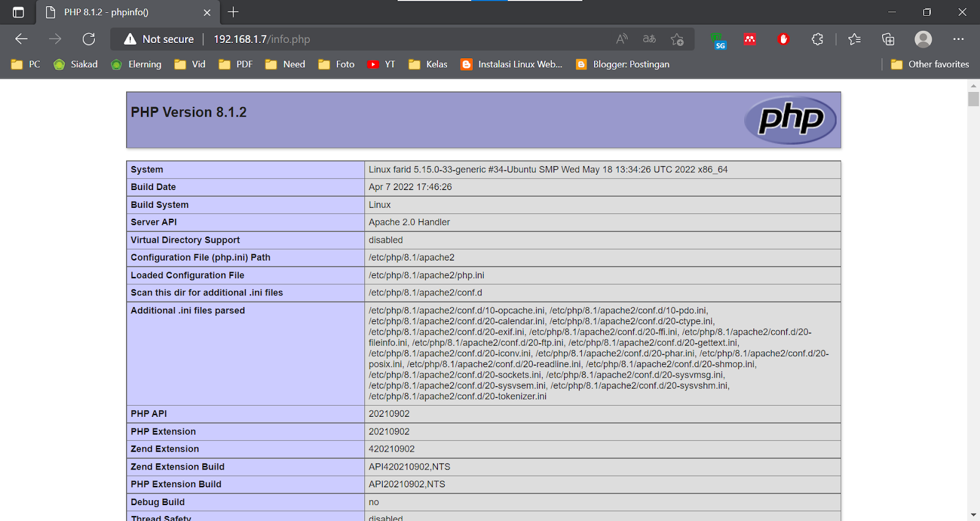Click the Additional .ini files parsed label
Screen dimensions: 980x521
(187, 311)
